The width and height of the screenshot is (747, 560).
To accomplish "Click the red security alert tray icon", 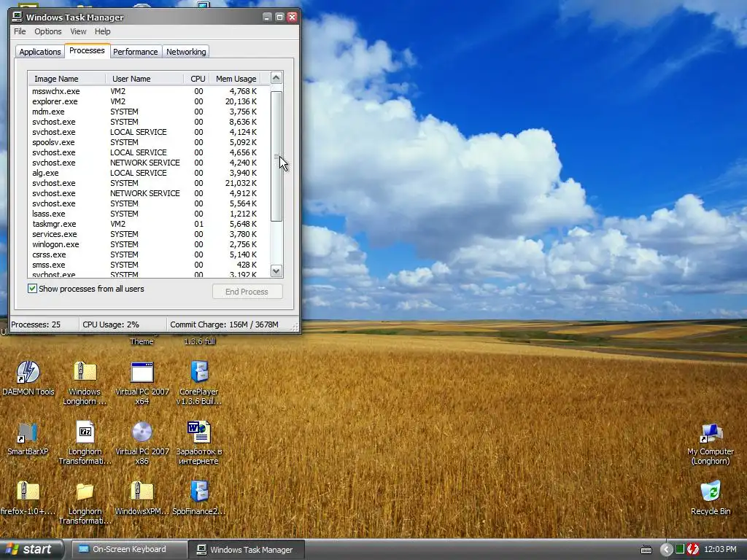I will click(693, 550).
